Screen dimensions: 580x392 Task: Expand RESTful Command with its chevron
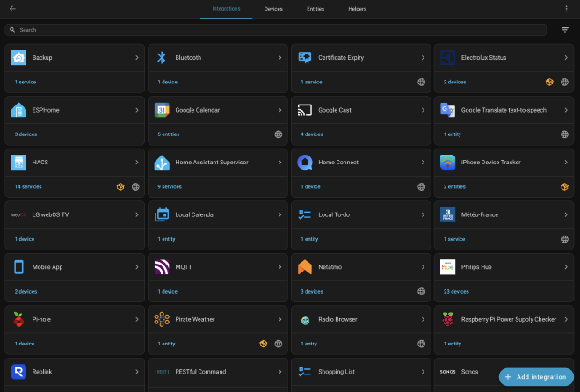(280, 372)
